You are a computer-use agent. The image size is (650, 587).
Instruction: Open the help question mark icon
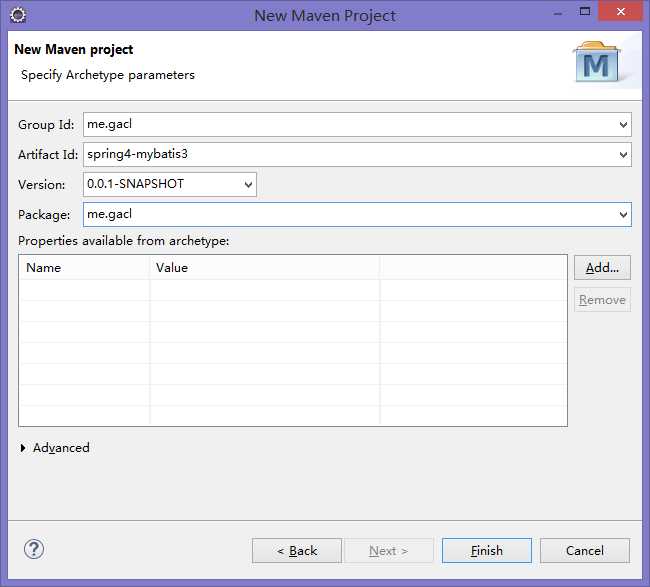tap(34, 549)
